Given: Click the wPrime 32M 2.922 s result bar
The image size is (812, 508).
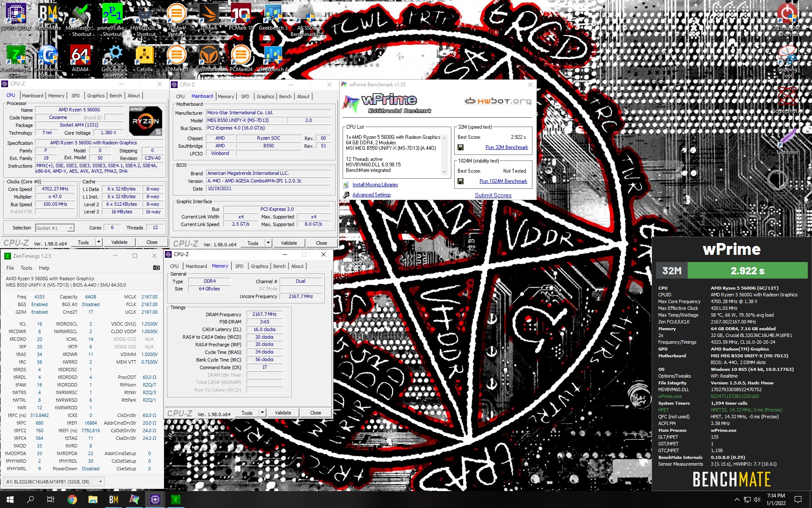Looking at the screenshot, I should [748, 271].
